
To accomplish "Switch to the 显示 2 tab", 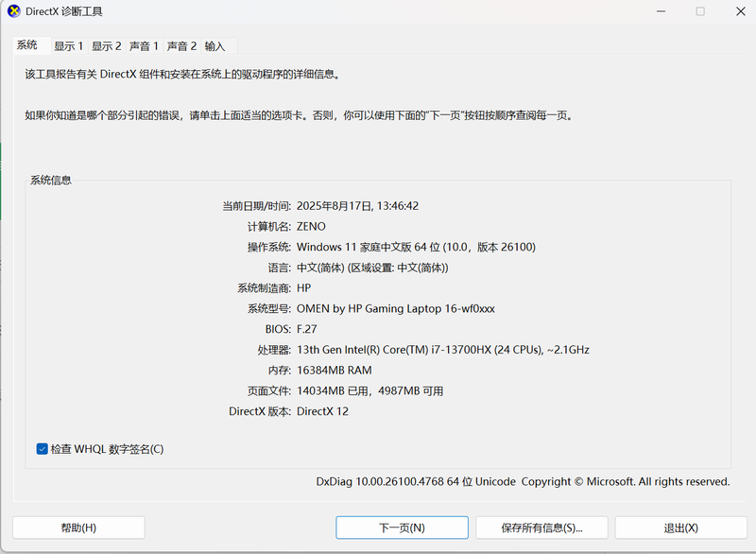I will click(106, 46).
